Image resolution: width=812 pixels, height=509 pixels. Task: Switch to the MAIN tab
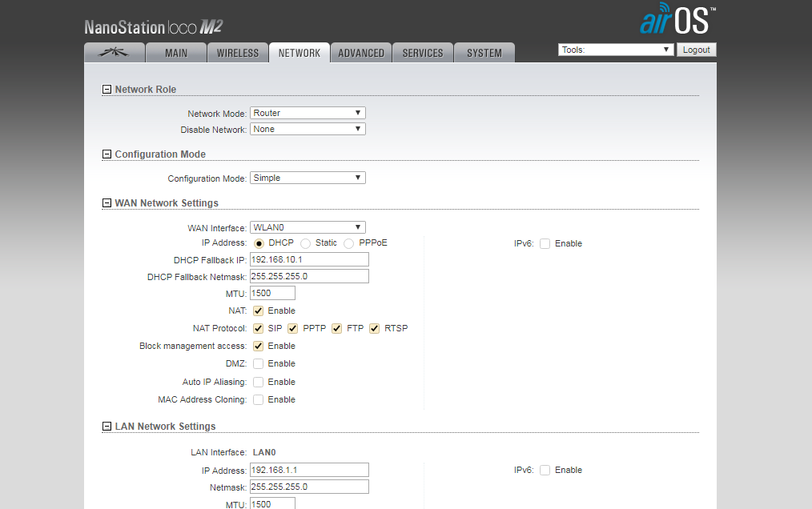(176, 52)
